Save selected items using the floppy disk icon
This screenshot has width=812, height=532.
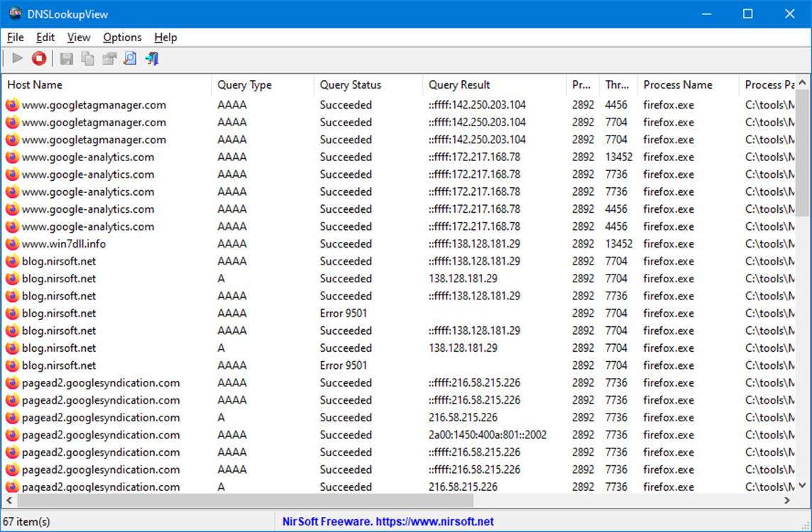(x=66, y=58)
